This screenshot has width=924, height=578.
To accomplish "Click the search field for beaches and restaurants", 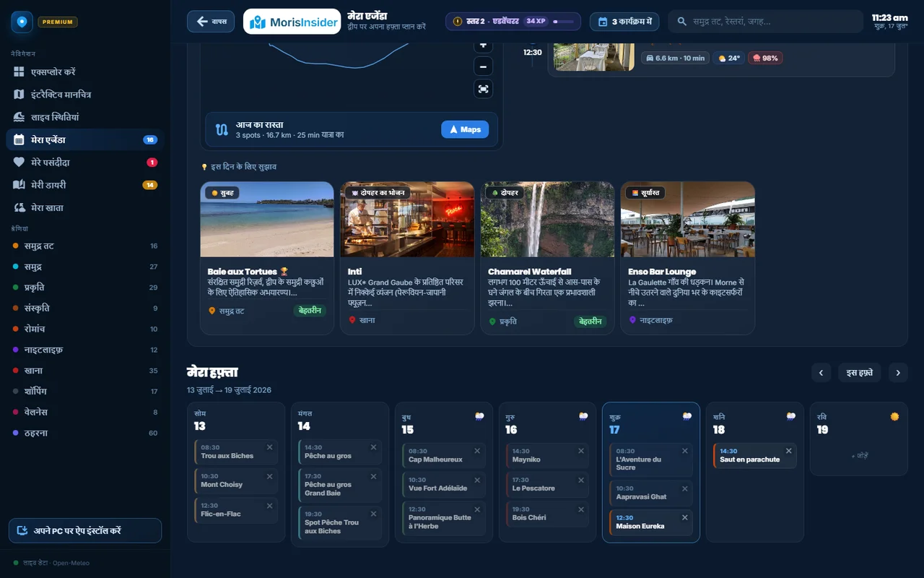I will [x=765, y=22].
